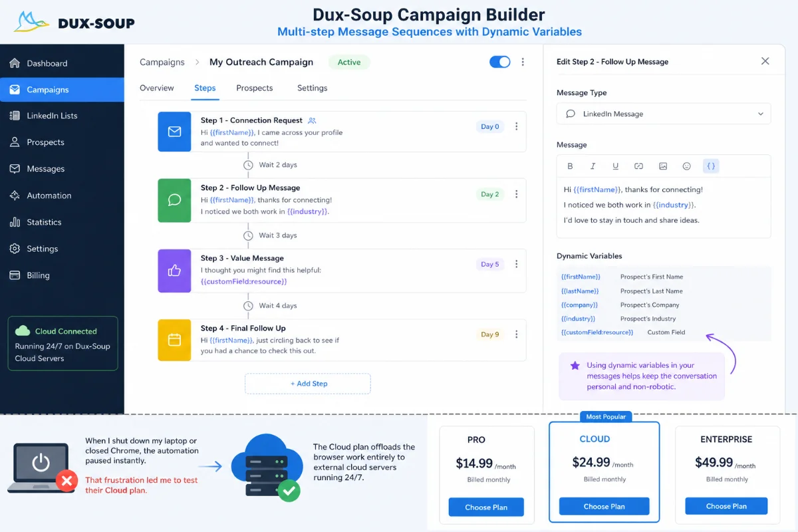The image size is (798, 532).
Task: Apply italic formatting in message editor
Action: pos(593,166)
